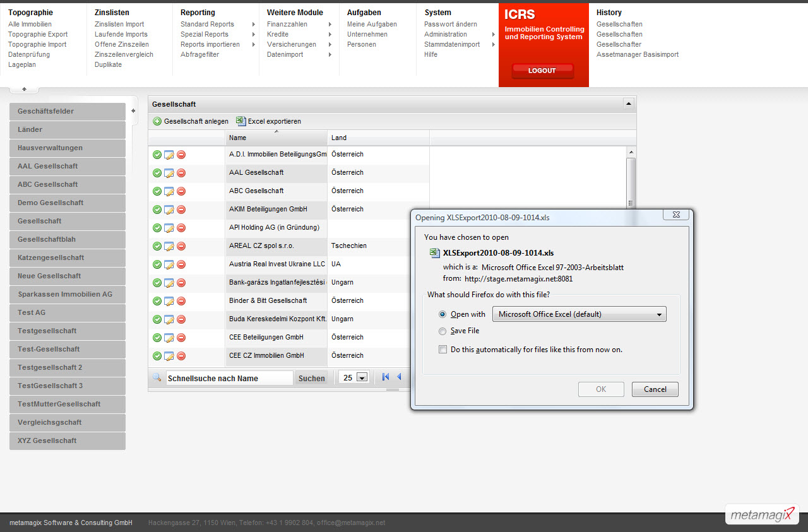Viewport: 808px width, 532px height.
Task: Expand Finanzzahlen submenu arrow
Action: 330,25
